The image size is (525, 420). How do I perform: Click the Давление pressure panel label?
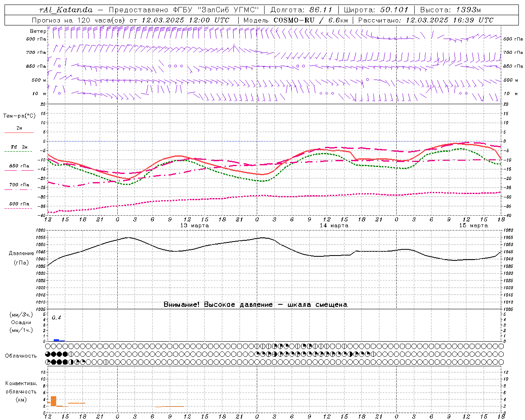click(21, 253)
